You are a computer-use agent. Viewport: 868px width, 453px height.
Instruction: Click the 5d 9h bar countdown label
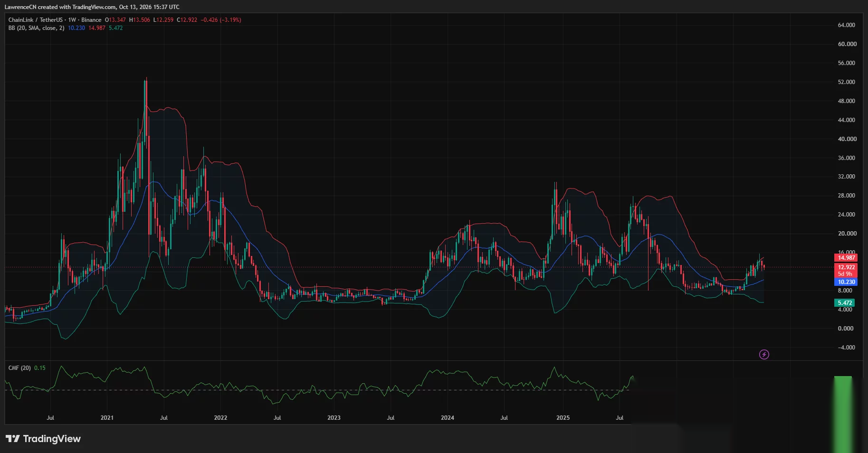click(846, 274)
